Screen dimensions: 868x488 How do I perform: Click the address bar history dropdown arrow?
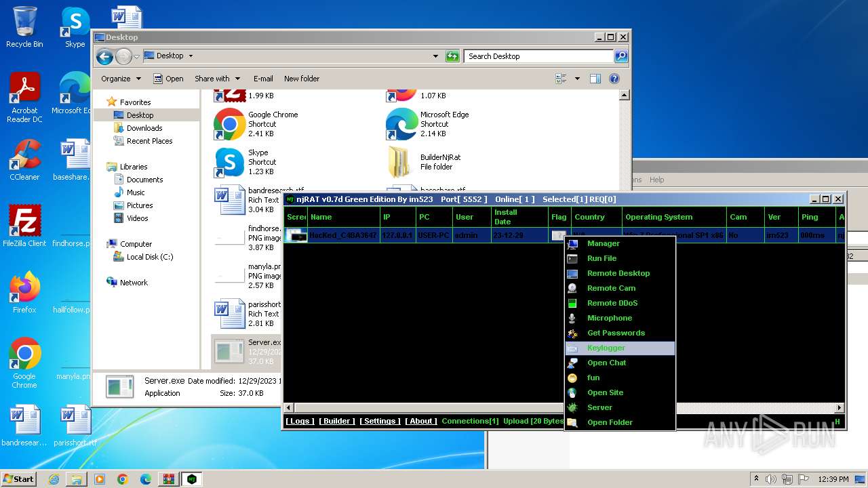click(435, 56)
